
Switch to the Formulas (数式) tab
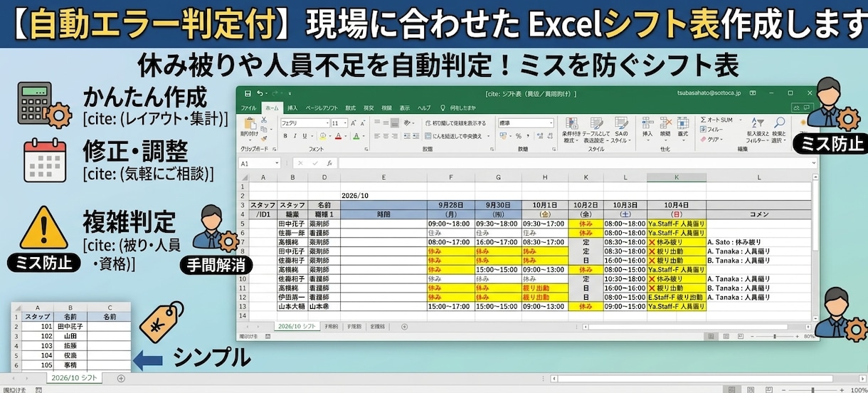pyautogui.click(x=351, y=108)
